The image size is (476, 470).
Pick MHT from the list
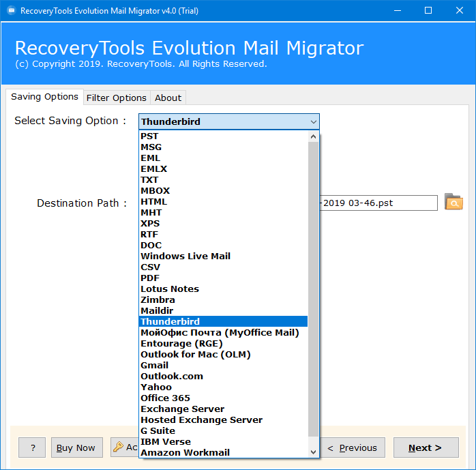tap(223, 213)
